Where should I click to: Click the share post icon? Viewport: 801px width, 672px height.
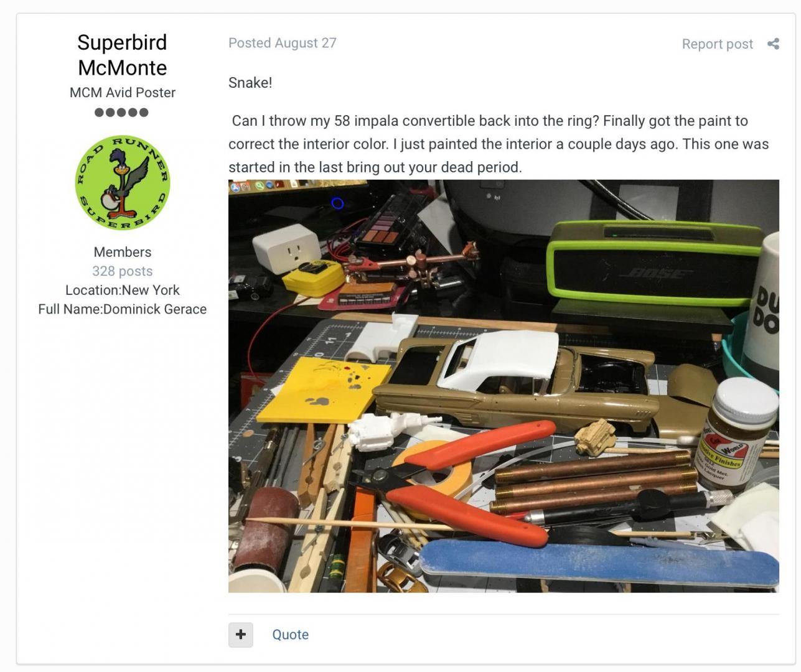(x=773, y=44)
